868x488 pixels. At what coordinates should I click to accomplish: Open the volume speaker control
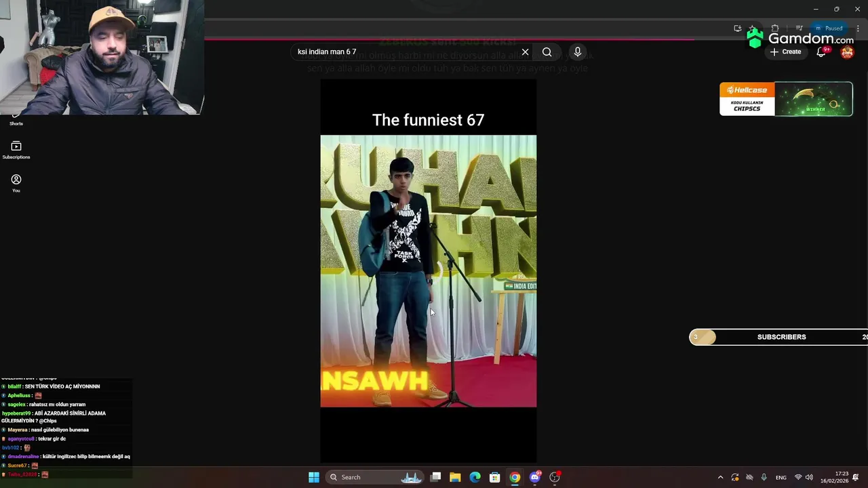tap(809, 477)
